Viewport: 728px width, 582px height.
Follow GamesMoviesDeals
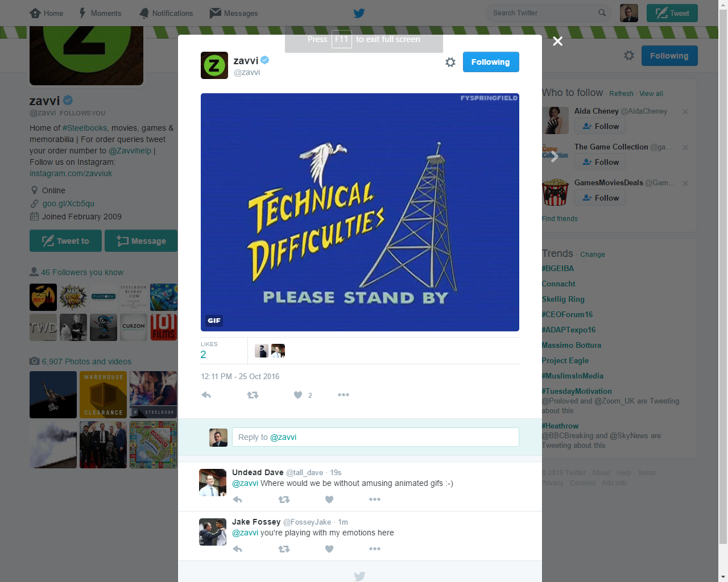pyautogui.click(x=600, y=198)
